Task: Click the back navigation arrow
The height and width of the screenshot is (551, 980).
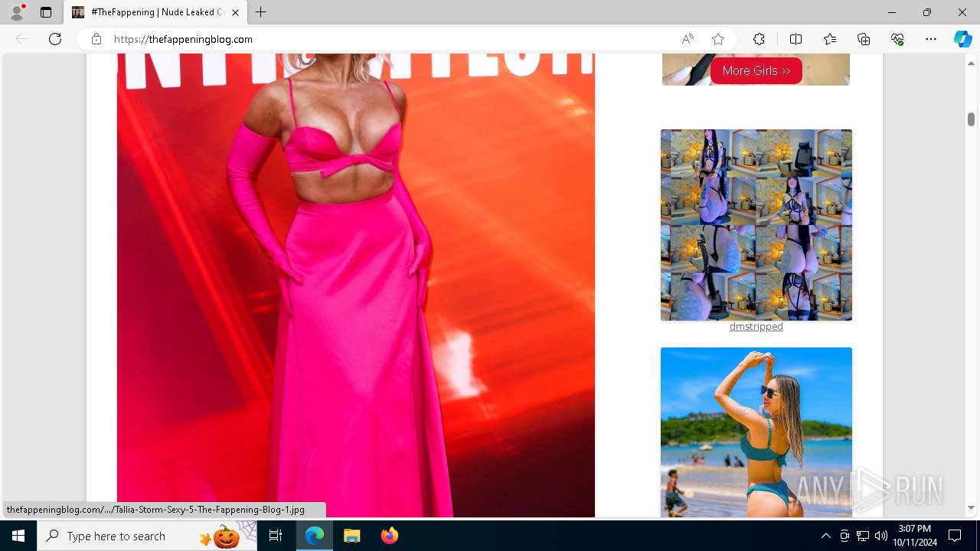Action: point(21,39)
